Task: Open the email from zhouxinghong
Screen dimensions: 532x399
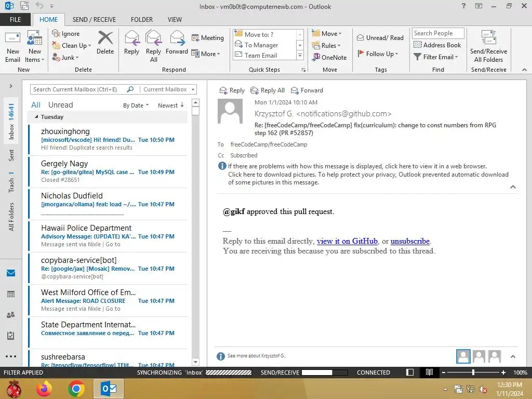Action: (108, 139)
